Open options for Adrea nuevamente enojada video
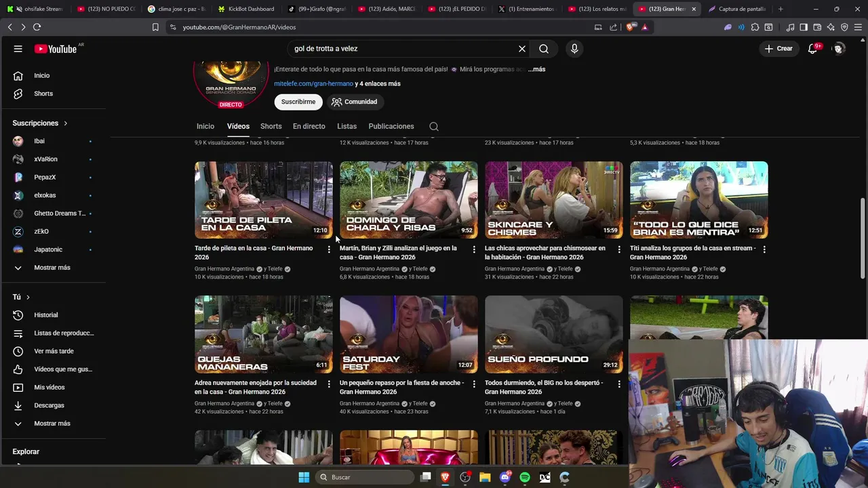Image resolution: width=868 pixels, height=488 pixels. point(329,384)
